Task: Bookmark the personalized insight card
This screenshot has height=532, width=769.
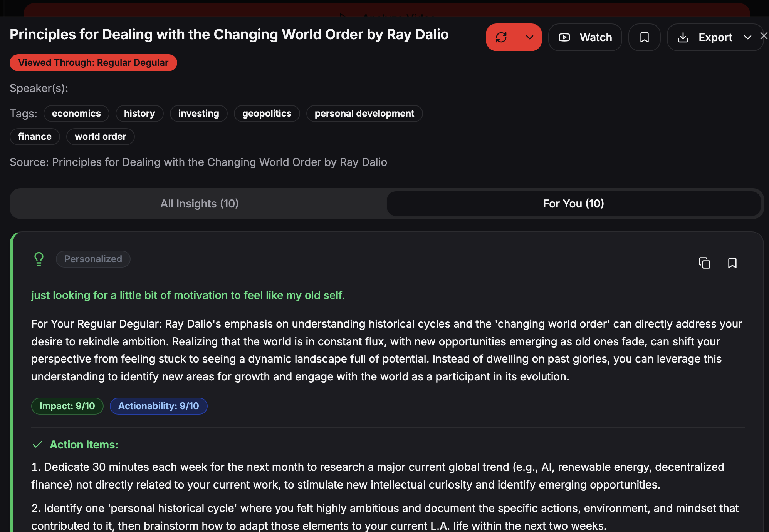Action: [x=732, y=263]
